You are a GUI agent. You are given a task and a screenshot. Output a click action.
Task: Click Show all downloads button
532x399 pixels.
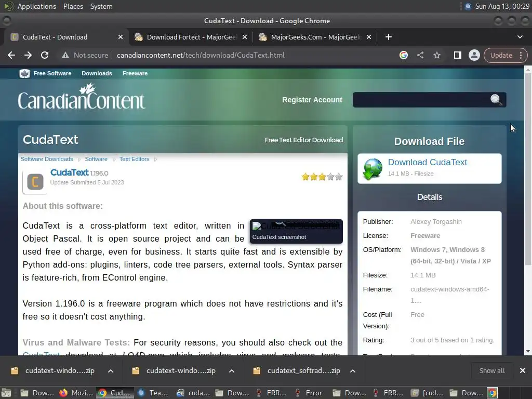(x=492, y=370)
